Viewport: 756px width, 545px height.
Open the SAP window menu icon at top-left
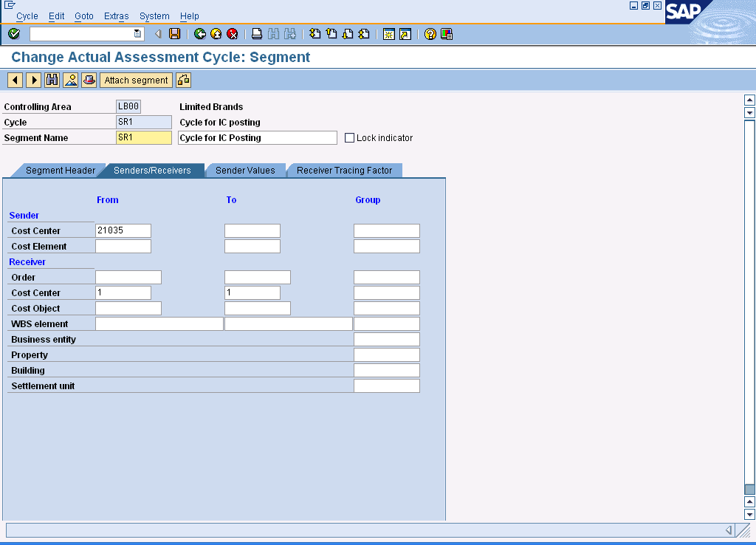click(x=10, y=5)
